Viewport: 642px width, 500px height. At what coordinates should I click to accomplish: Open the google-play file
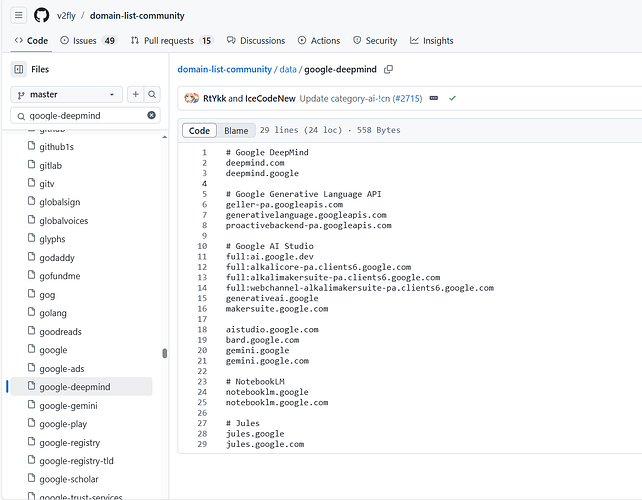pos(63,424)
